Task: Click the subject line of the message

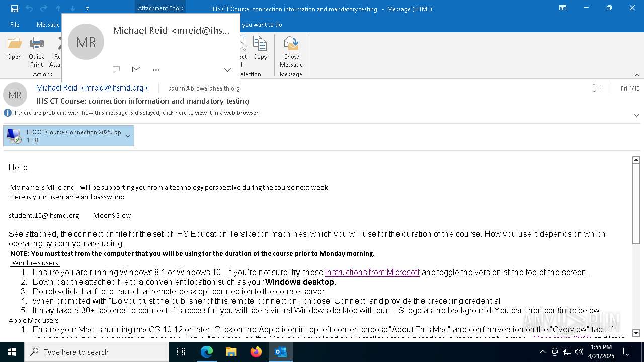Action: click(142, 101)
